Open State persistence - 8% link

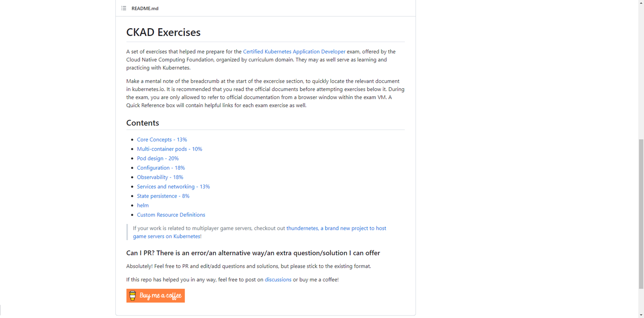[x=163, y=196]
